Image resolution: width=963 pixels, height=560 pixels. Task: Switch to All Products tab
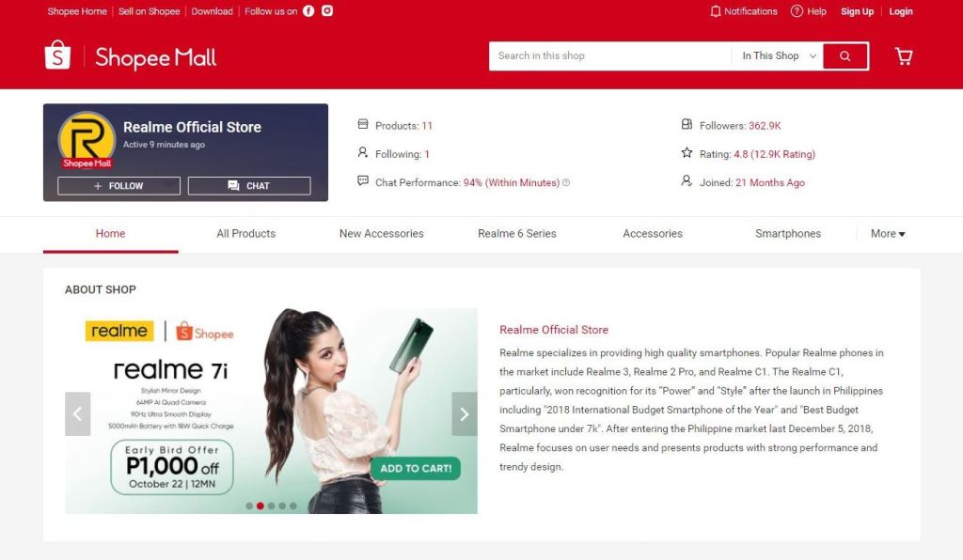click(x=245, y=234)
